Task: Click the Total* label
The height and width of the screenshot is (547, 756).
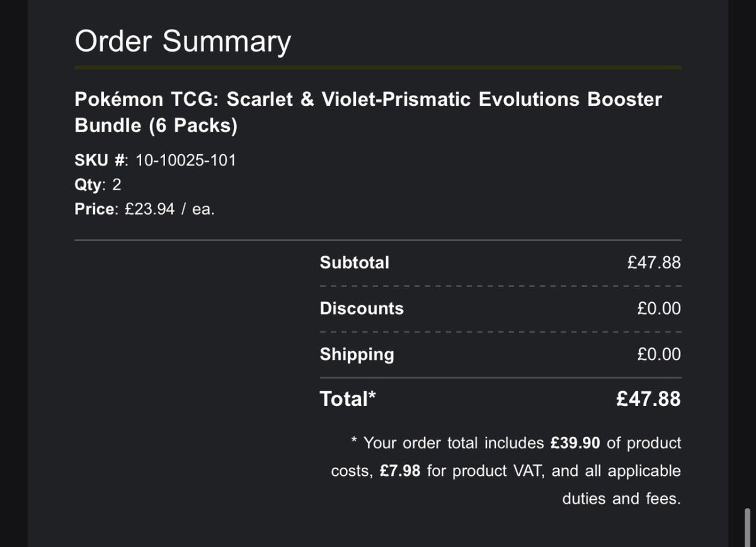Action: pyautogui.click(x=348, y=398)
